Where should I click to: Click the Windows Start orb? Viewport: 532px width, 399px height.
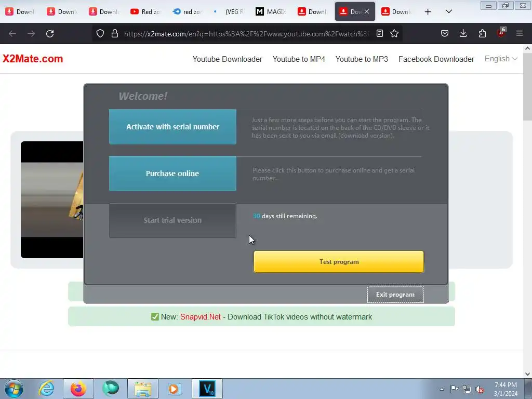click(14, 389)
